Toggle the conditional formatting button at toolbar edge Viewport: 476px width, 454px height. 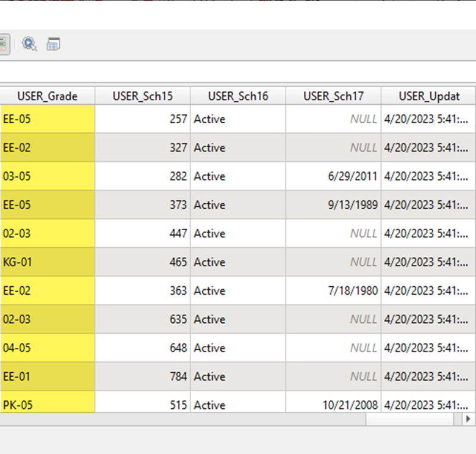tap(4, 45)
